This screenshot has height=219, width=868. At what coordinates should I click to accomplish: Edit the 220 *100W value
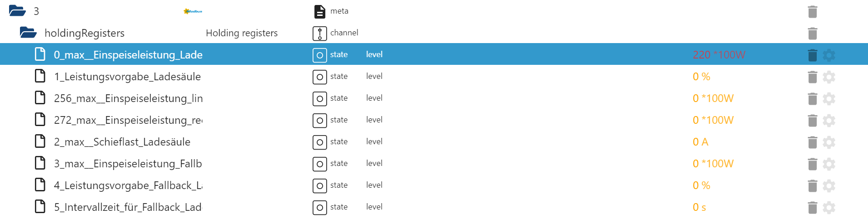719,55
